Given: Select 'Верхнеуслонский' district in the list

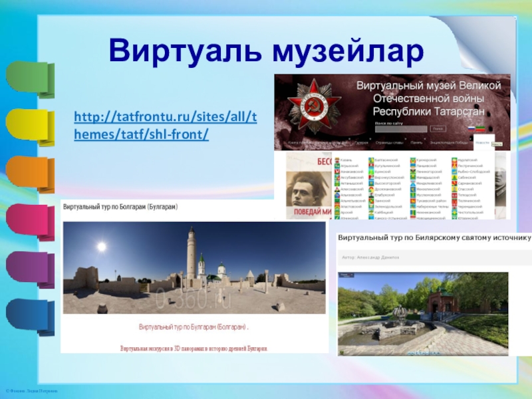Looking at the screenshot, I should 390,178.
